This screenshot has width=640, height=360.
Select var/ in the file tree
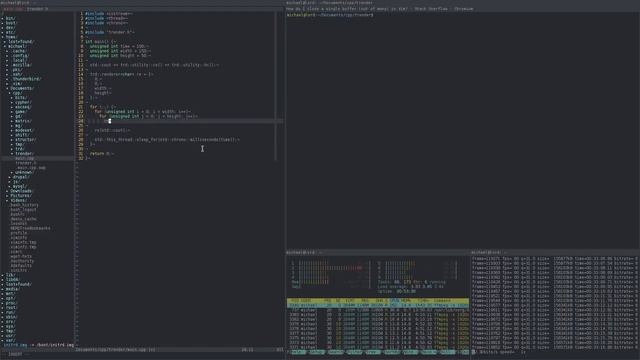[11, 340]
